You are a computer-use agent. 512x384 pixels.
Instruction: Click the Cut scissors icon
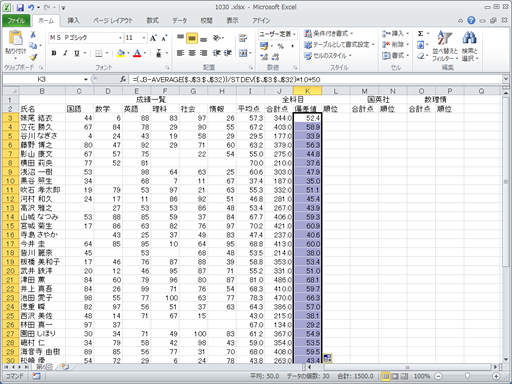33,35
